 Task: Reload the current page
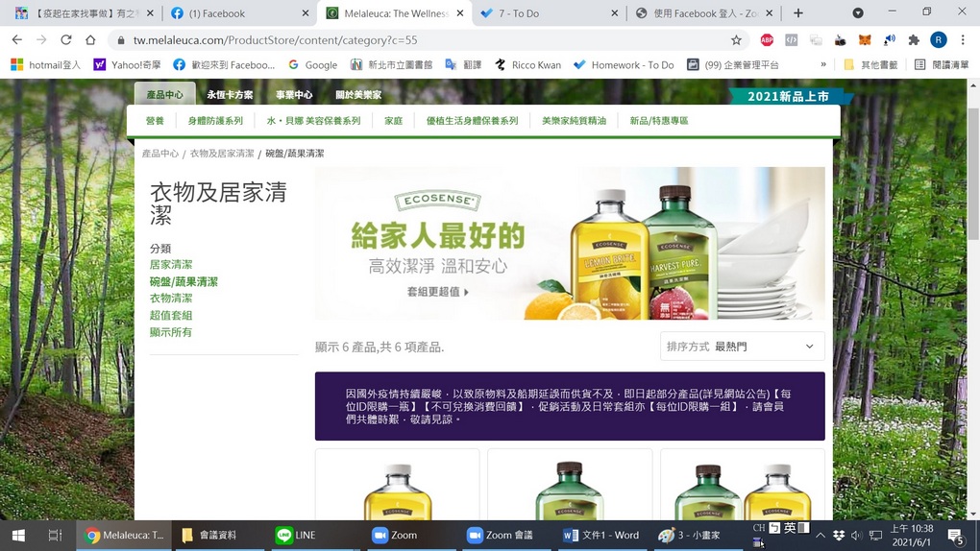(x=65, y=40)
